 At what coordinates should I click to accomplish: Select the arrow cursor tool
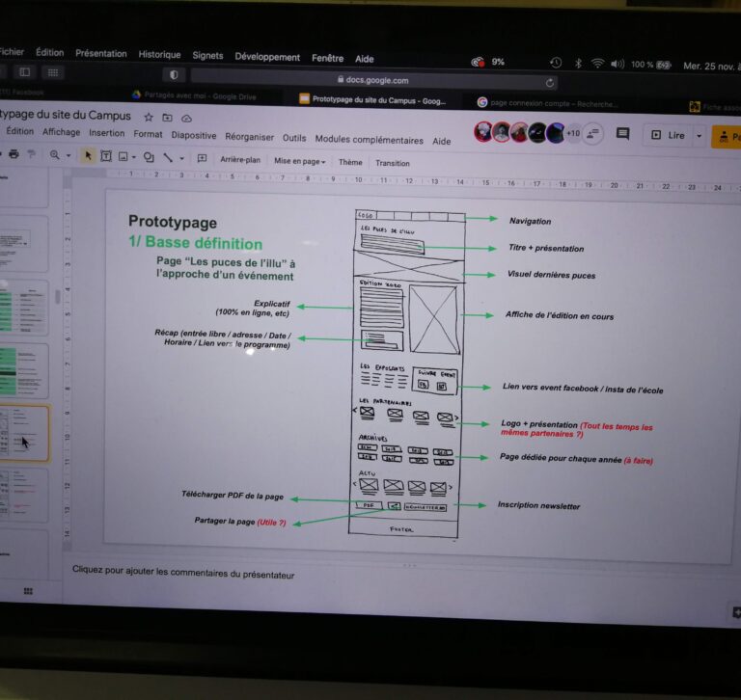(x=88, y=156)
